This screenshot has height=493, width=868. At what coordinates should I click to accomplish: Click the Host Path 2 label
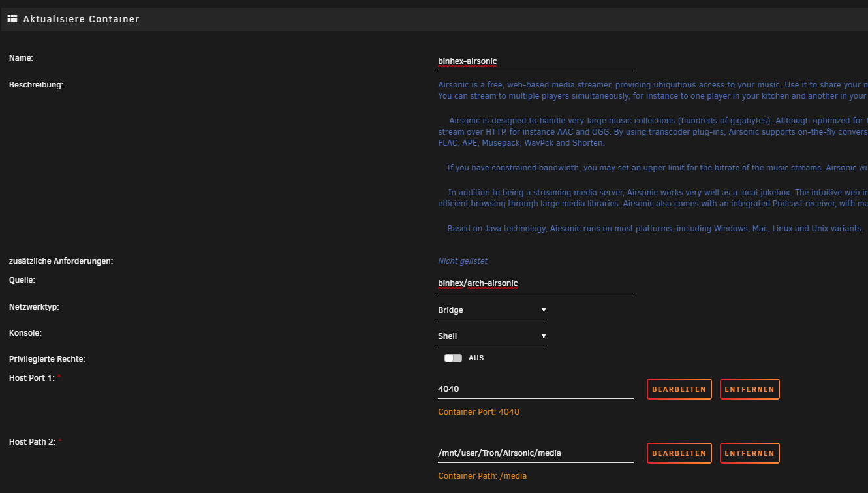pyautogui.click(x=32, y=442)
